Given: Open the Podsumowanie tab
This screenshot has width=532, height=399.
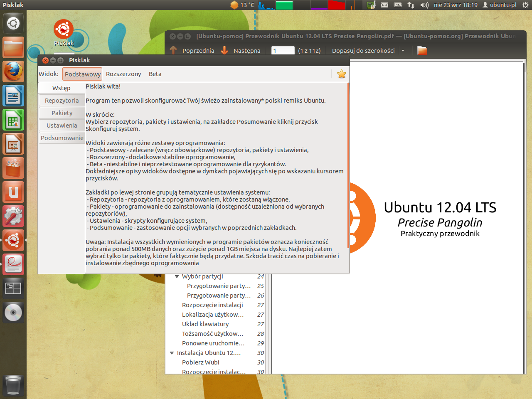Looking at the screenshot, I should tap(62, 138).
